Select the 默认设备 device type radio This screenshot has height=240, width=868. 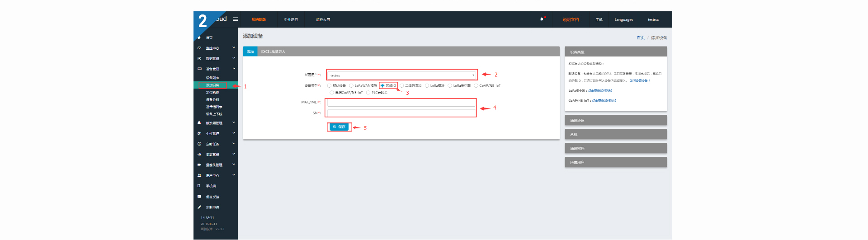click(x=329, y=85)
